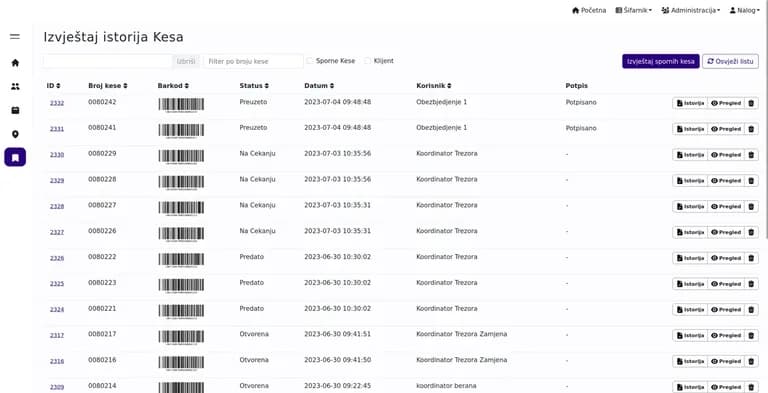Screen dimensions: 768x393
Task: Focus the empty search field left of Izbriši
Action: (x=108, y=61)
